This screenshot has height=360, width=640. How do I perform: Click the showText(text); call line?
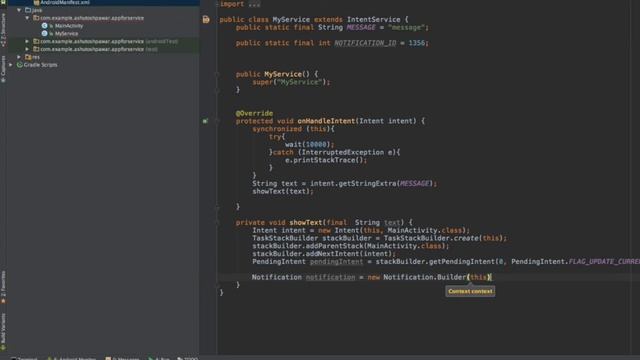[283, 191]
